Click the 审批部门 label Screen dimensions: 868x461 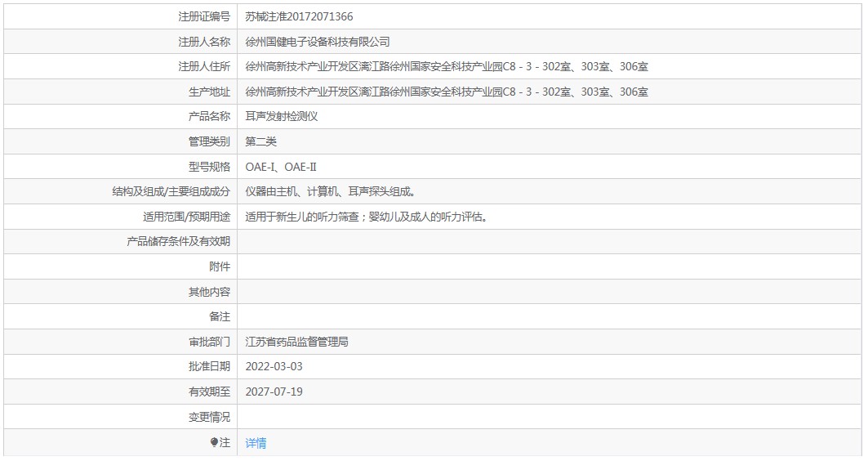(209, 342)
